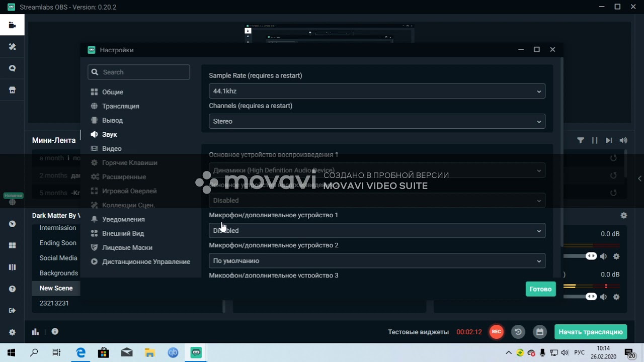Open File Explorer from taskbar

[149, 352]
